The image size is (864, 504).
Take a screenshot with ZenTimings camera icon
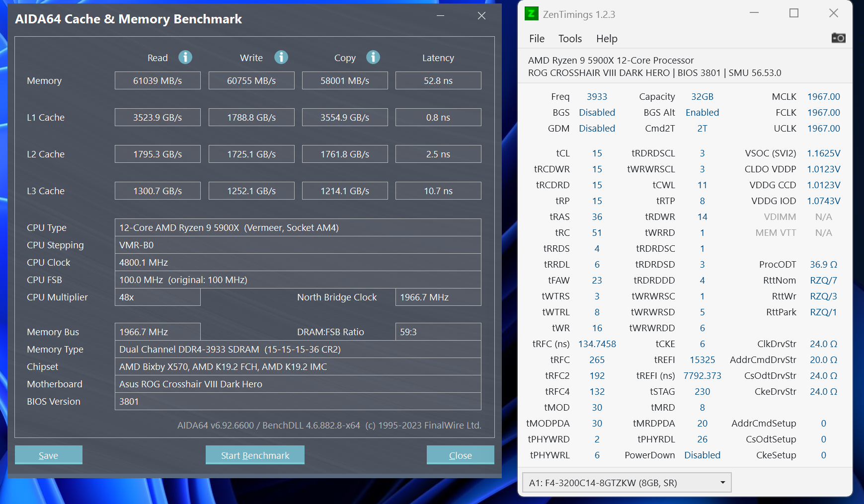click(839, 38)
